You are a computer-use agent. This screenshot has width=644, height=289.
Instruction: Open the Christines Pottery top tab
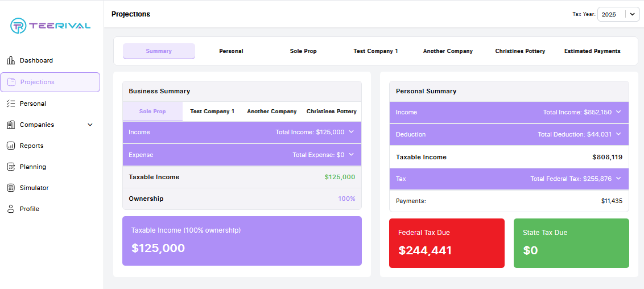pyautogui.click(x=520, y=51)
